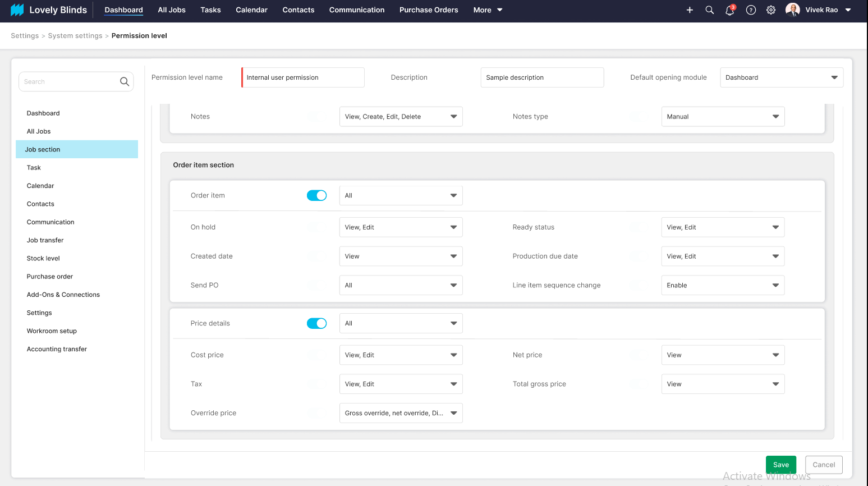The height and width of the screenshot is (486, 868).
Task: Open the help question mark icon
Action: click(751, 10)
